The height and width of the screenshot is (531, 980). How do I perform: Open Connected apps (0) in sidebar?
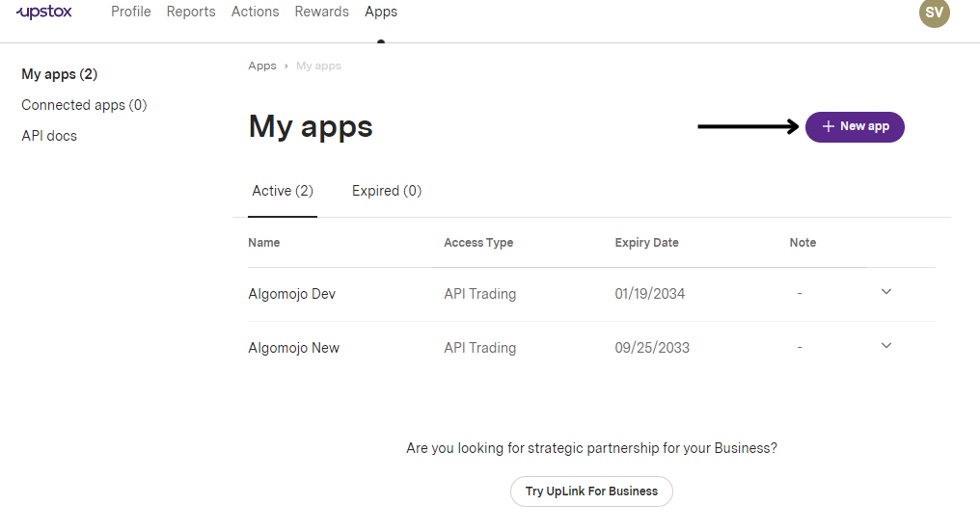(84, 105)
